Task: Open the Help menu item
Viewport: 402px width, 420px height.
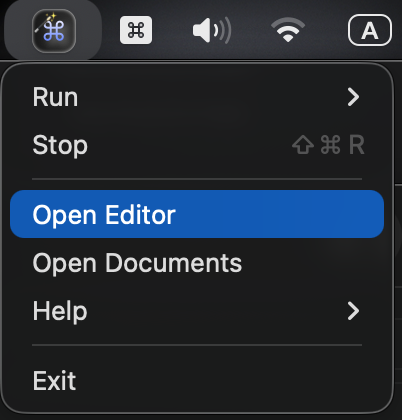Action: point(197,311)
